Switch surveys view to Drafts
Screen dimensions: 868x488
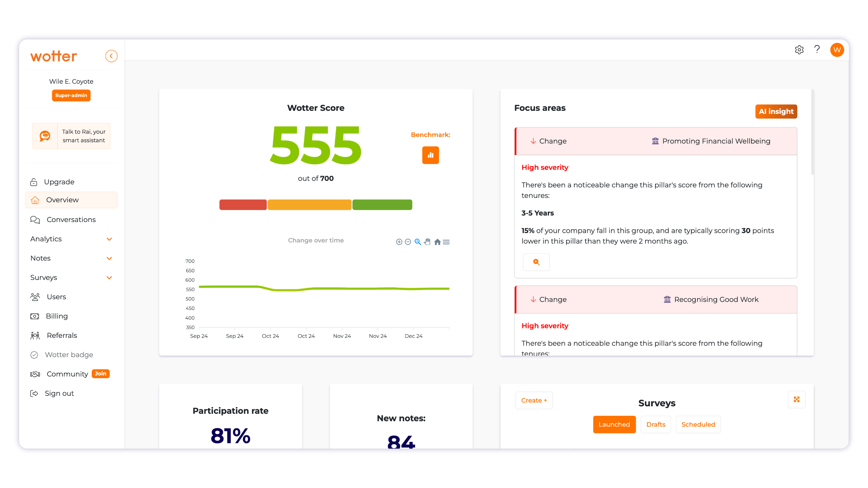pos(655,424)
